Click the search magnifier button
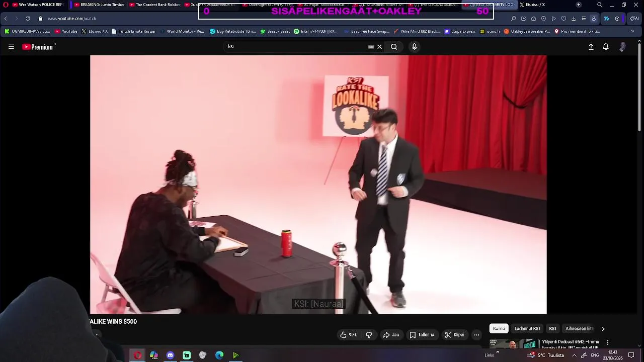The image size is (644, 362). click(394, 47)
